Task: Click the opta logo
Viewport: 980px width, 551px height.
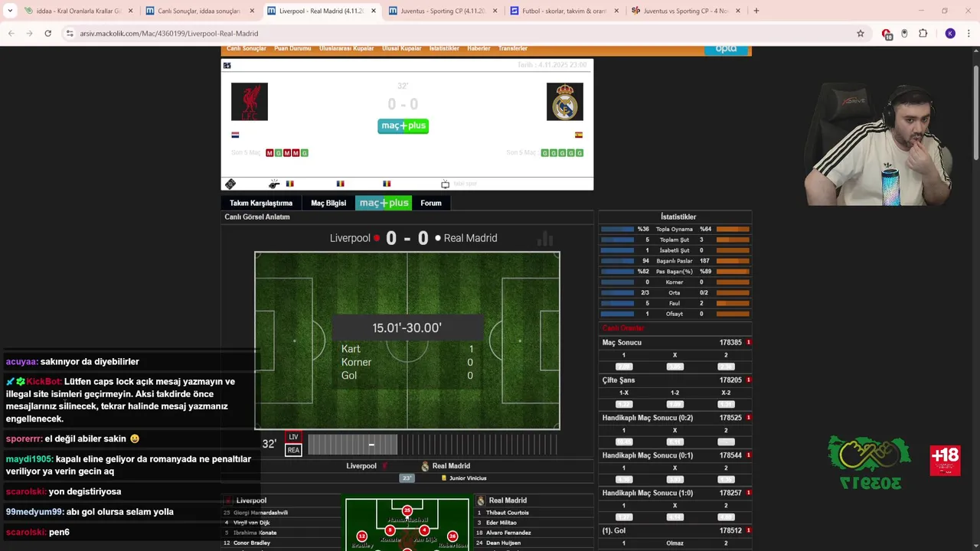Action: [x=726, y=49]
